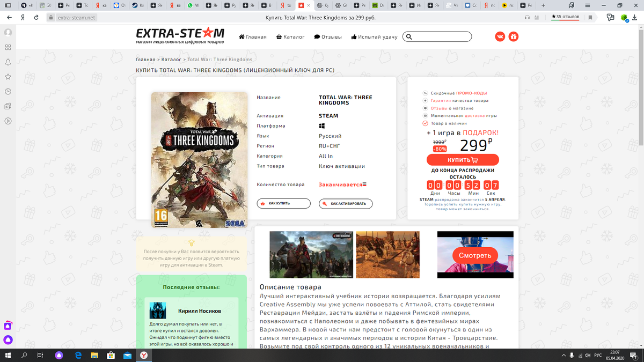Click the red gift icon in header
This screenshot has width=644, height=362.
pyautogui.click(x=514, y=37)
